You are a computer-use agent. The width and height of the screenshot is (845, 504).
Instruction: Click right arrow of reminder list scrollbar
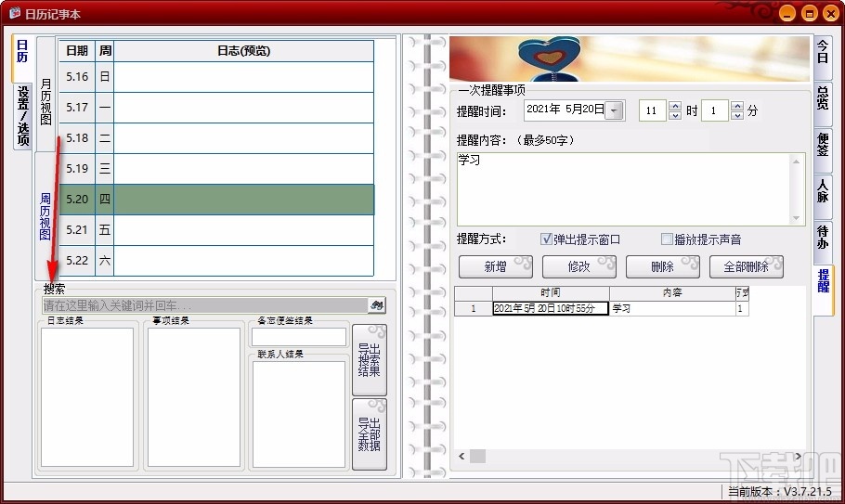pos(799,456)
